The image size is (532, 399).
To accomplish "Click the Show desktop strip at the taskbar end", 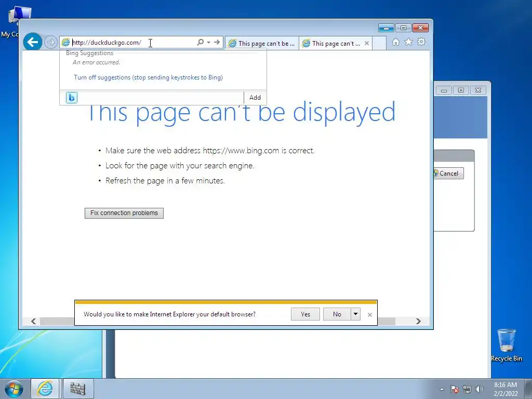I will tap(528, 389).
